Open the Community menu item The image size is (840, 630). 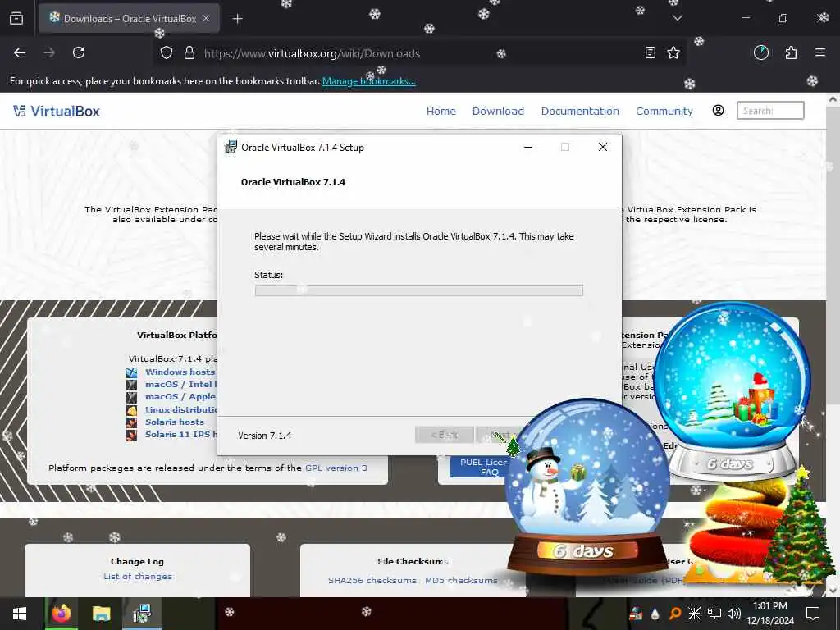[x=664, y=111]
